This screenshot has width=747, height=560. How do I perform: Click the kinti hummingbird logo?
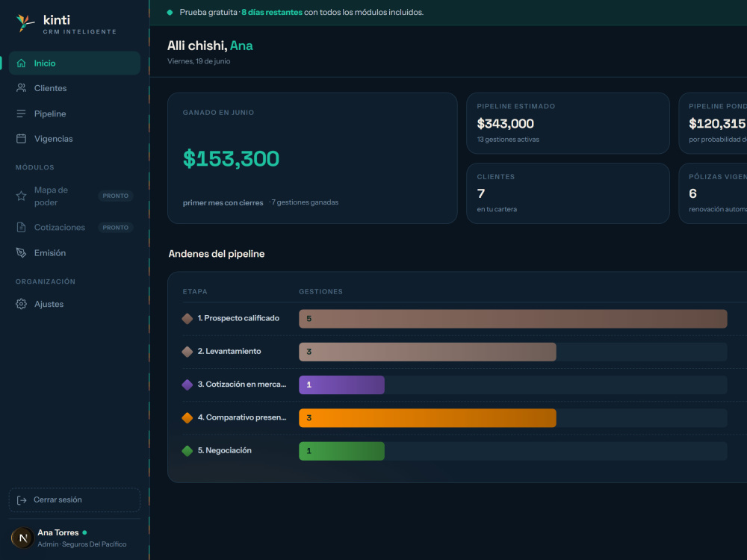click(25, 23)
